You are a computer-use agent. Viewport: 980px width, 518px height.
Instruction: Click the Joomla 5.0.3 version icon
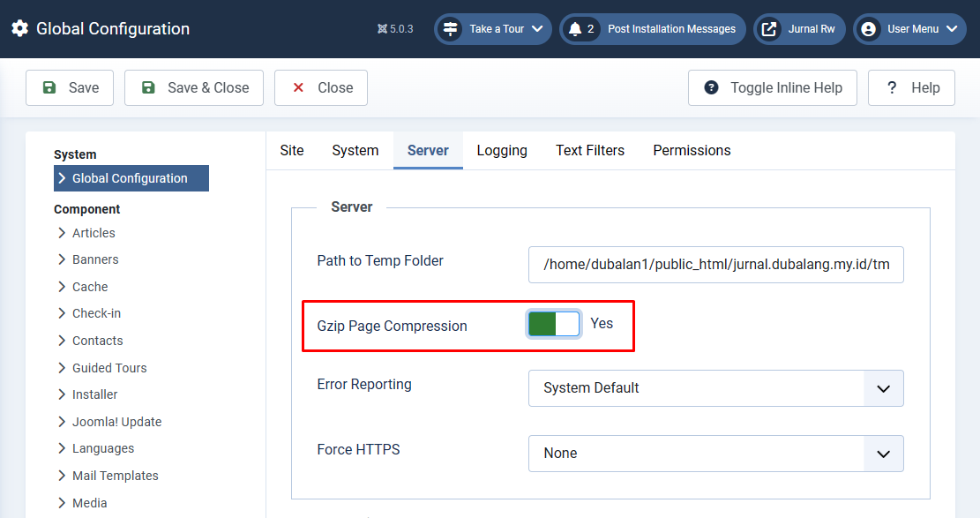[x=382, y=29]
